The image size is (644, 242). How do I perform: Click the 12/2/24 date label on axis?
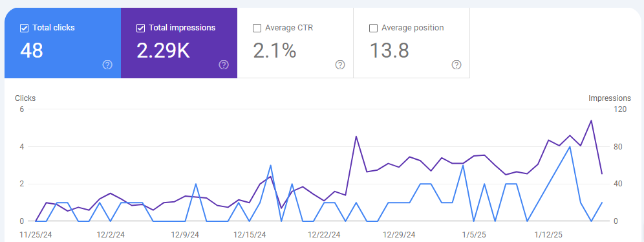click(111, 235)
